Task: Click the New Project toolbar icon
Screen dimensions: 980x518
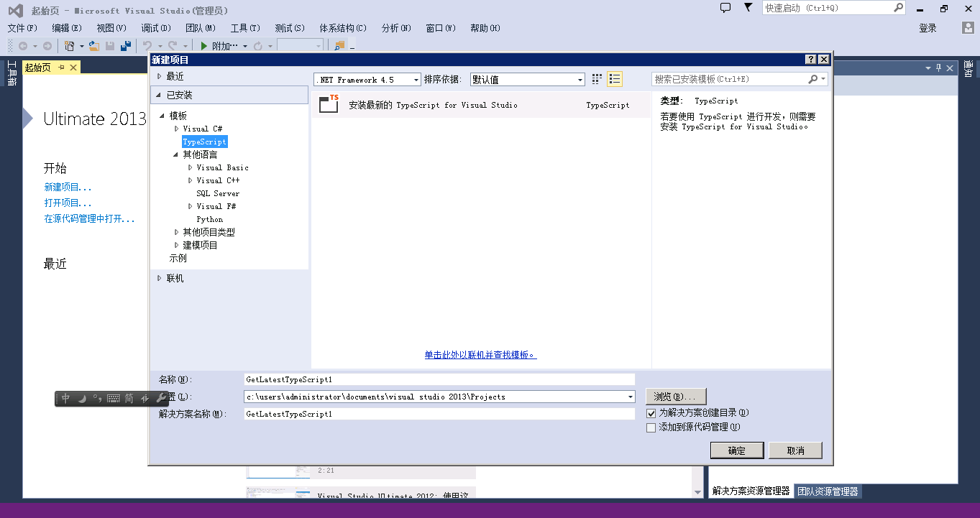Action: point(70,46)
